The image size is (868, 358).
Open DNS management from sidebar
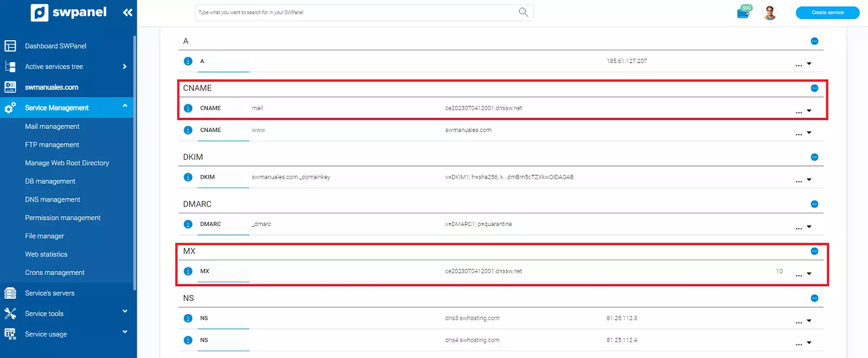(53, 199)
